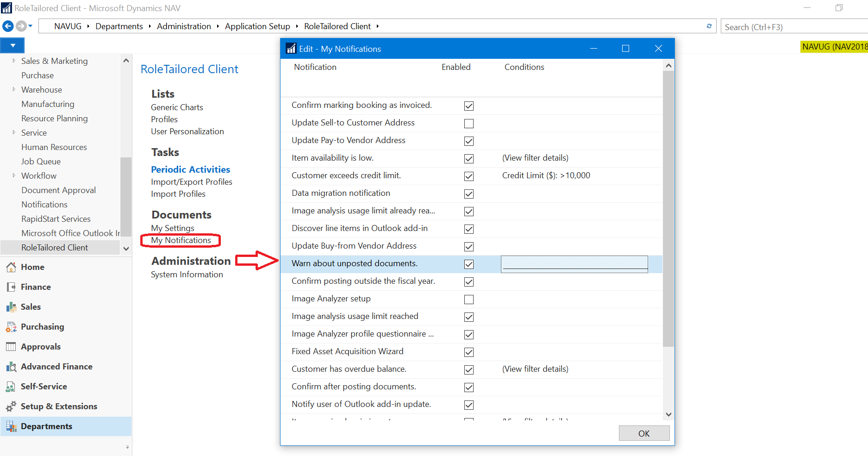
Task: Toggle 'Confirm after posting documents' checkbox
Action: coord(469,387)
